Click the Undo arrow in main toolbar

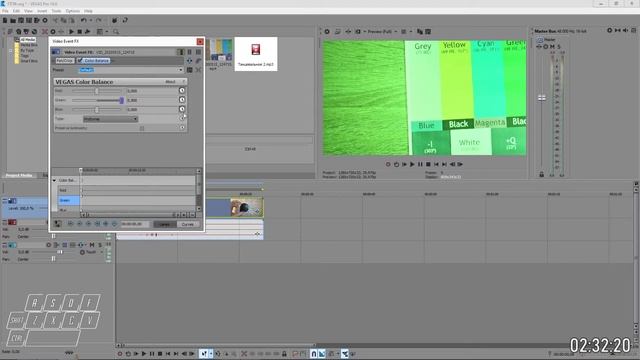tap(83, 20)
